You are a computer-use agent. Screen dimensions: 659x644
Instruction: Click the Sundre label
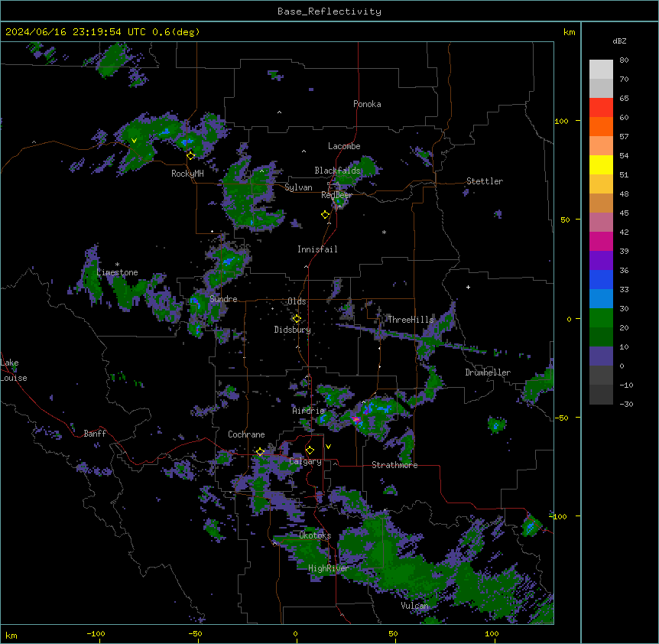[223, 299]
